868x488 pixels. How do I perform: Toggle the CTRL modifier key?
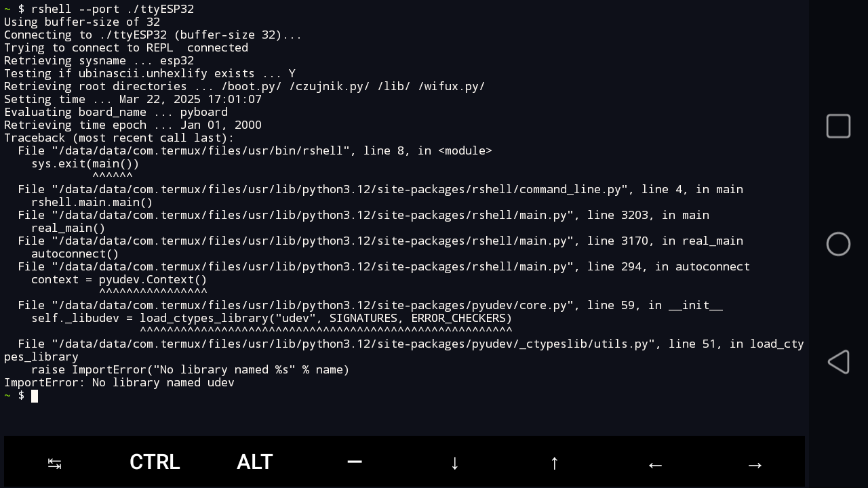coord(155,462)
